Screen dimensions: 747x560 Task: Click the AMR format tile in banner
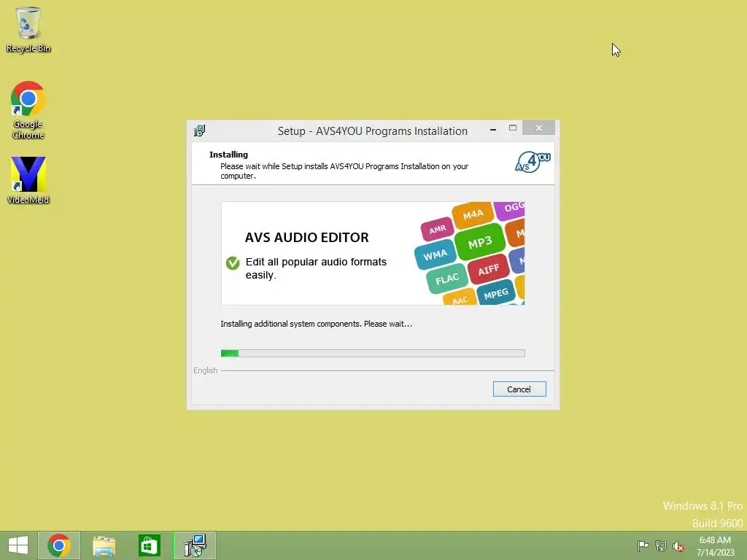coord(438,230)
